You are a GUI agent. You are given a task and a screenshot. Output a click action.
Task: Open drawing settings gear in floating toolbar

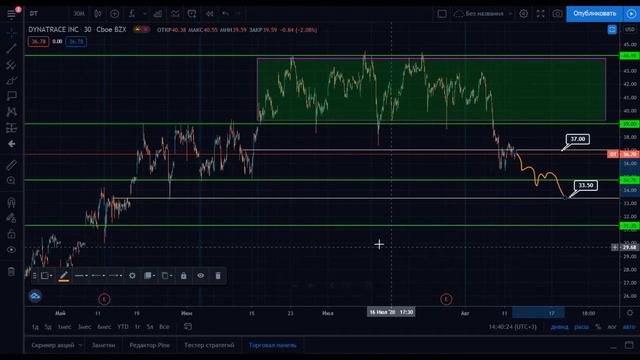pos(132,276)
